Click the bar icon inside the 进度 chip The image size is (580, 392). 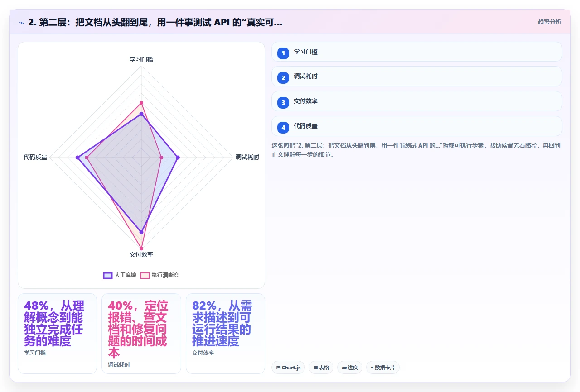click(344, 368)
